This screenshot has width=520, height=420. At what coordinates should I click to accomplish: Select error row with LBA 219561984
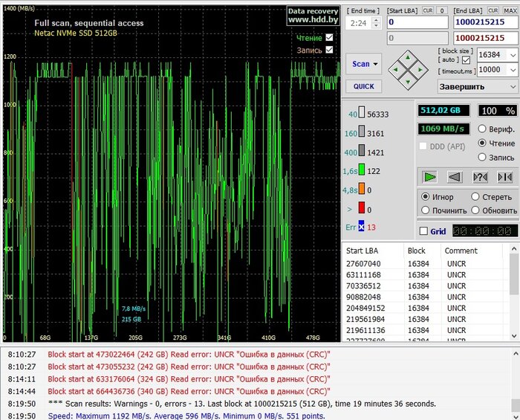pos(426,319)
